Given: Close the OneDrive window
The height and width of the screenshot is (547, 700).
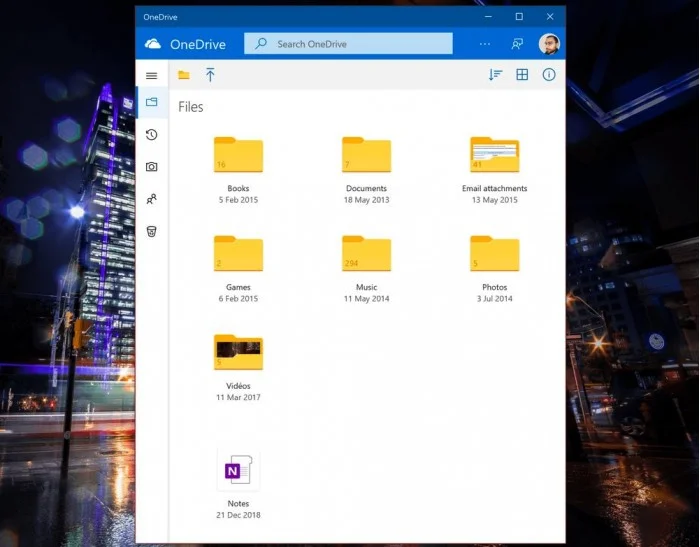Looking at the screenshot, I should pos(550,17).
